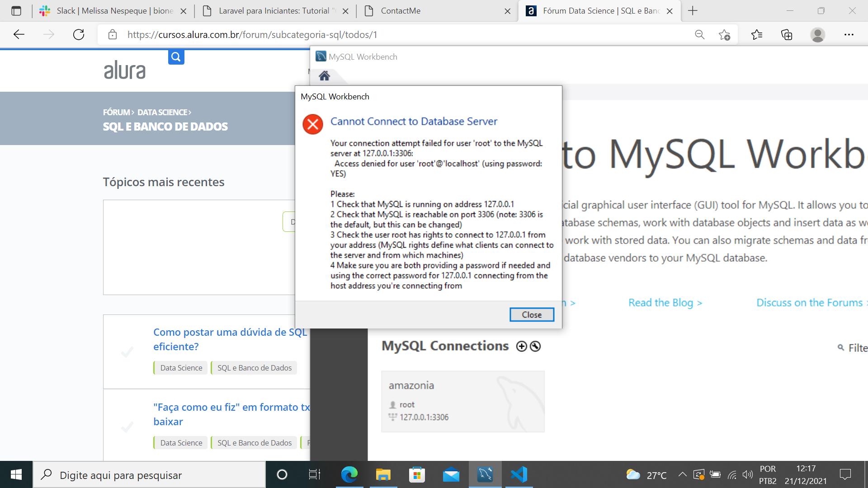The width and height of the screenshot is (868, 488).
Task: Open Microsoft Edge from taskbar
Action: pos(349,474)
